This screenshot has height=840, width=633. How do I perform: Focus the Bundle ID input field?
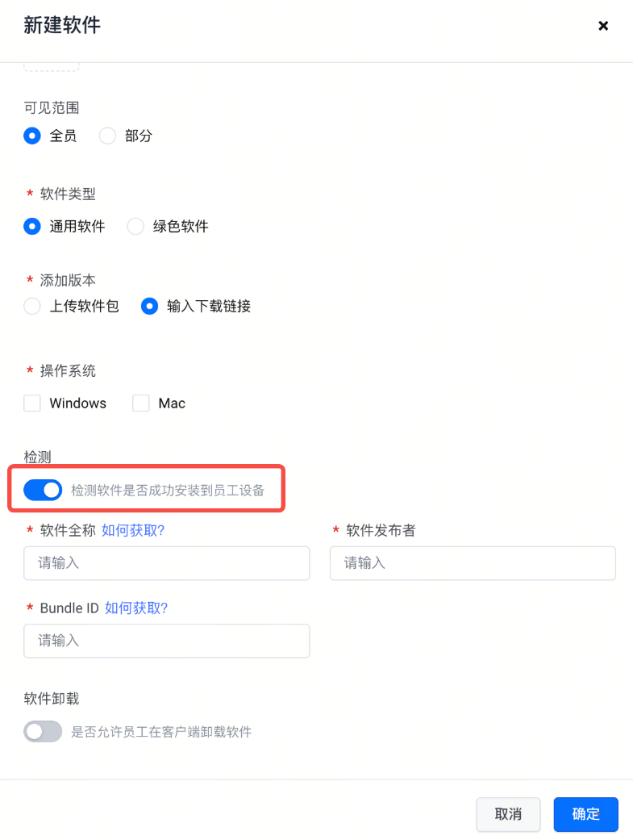click(167, 641)
